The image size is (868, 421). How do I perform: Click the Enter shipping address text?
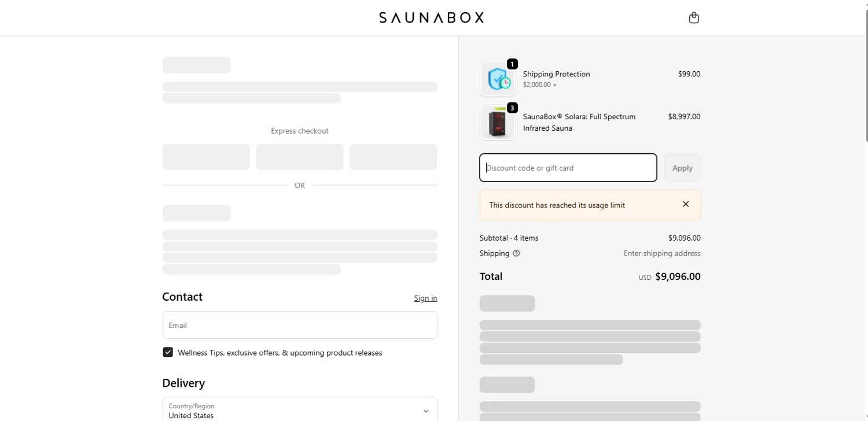[662, 253]
